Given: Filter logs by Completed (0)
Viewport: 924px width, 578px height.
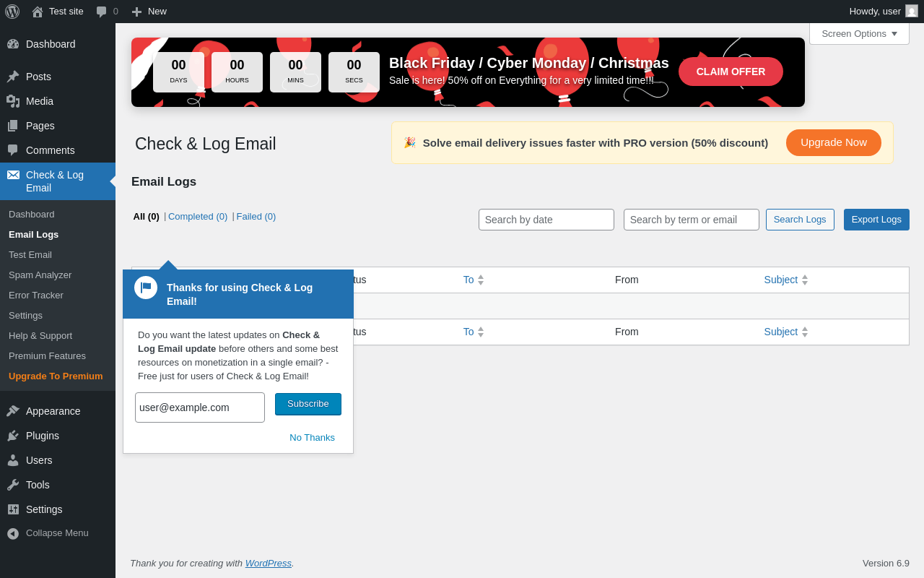Looking at the screenshot, I should (x=198, y=217).
